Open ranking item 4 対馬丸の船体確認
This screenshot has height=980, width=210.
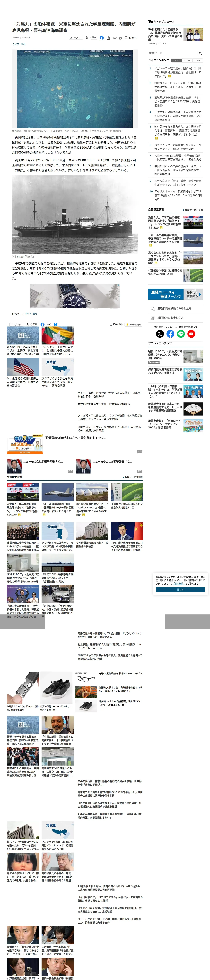[x=178, y=116]
